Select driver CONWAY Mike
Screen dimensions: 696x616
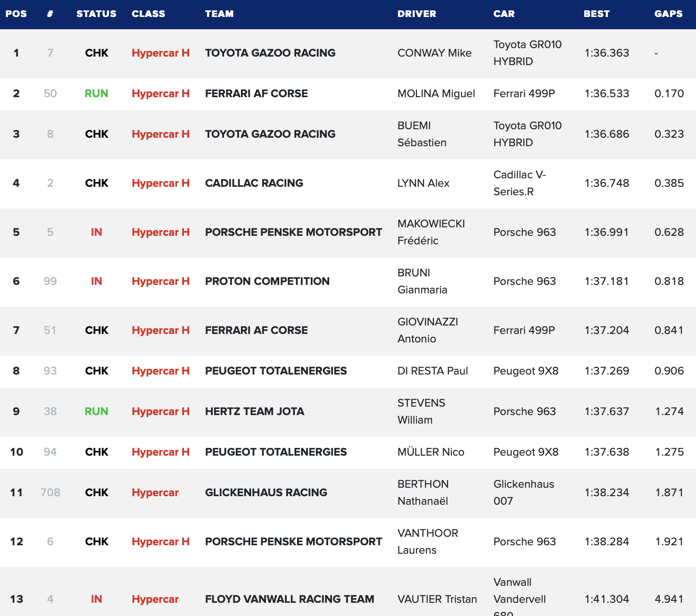[x=434, y=53]
